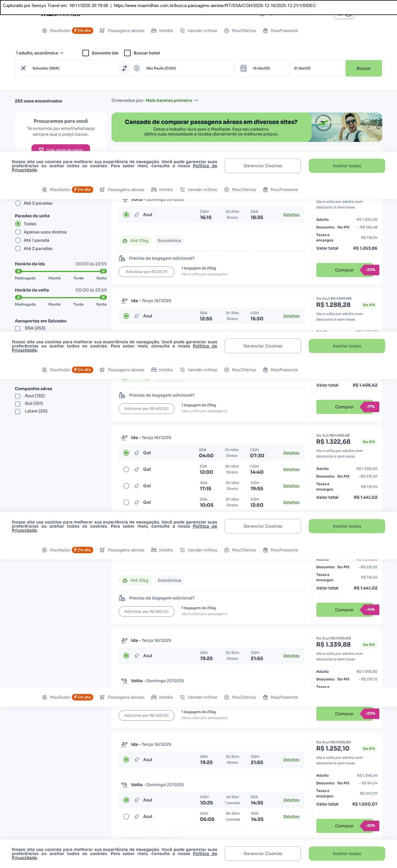The height and width of the screenshot is (868, 397).
Task: Pin the Azul 06:05 return flight
Action: (136, 816)
